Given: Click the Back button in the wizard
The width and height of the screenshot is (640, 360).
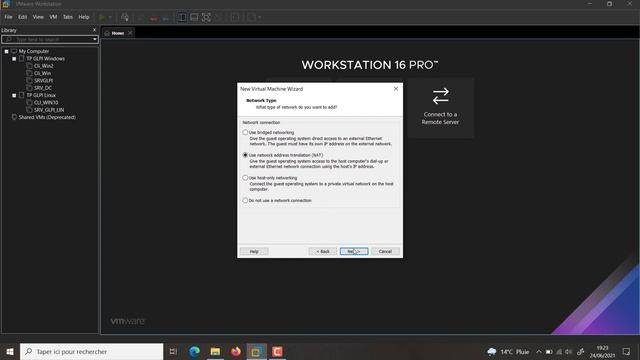Looking at the screenshot, I should (x=322, y=251).
